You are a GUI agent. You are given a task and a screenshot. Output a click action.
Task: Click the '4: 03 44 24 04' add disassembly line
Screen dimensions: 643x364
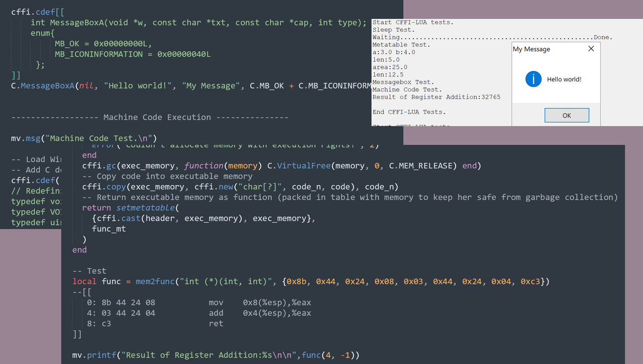click(199, 313)
